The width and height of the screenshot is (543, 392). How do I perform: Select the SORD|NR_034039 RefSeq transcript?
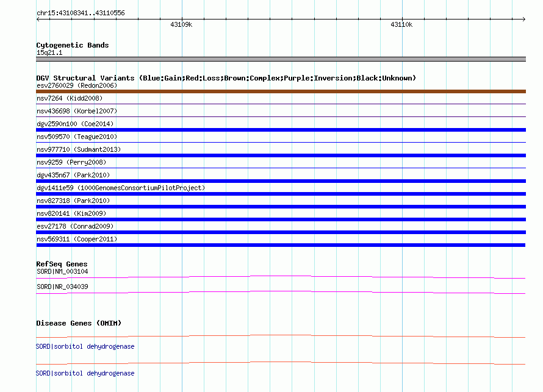point(62,287)
